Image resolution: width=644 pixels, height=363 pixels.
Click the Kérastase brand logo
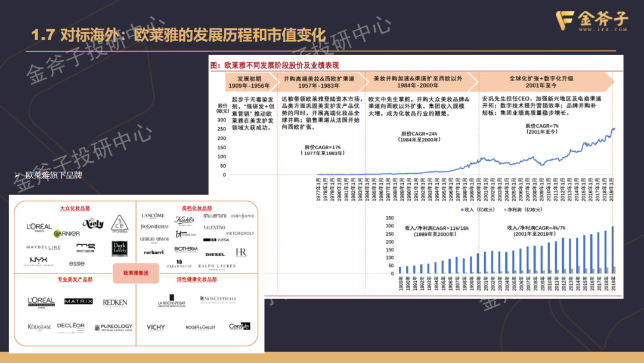[x=39, y=327]
